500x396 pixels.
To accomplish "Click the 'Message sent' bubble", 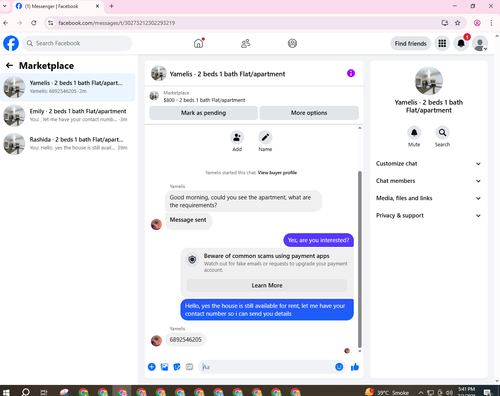I will pos(188,220).
